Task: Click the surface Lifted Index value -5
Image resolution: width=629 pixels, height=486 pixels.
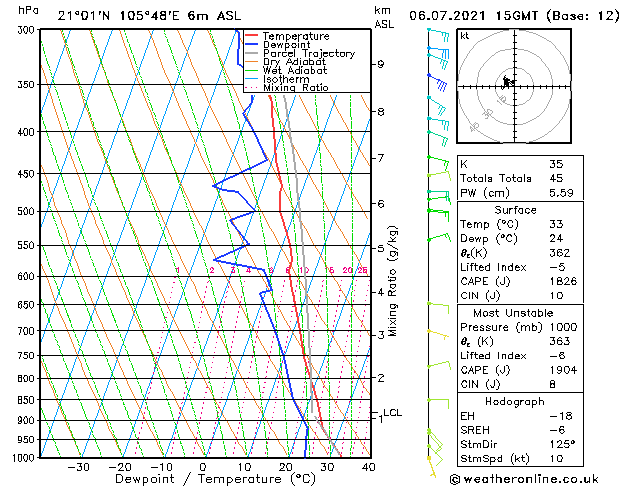Action: [x=557, y=267]
